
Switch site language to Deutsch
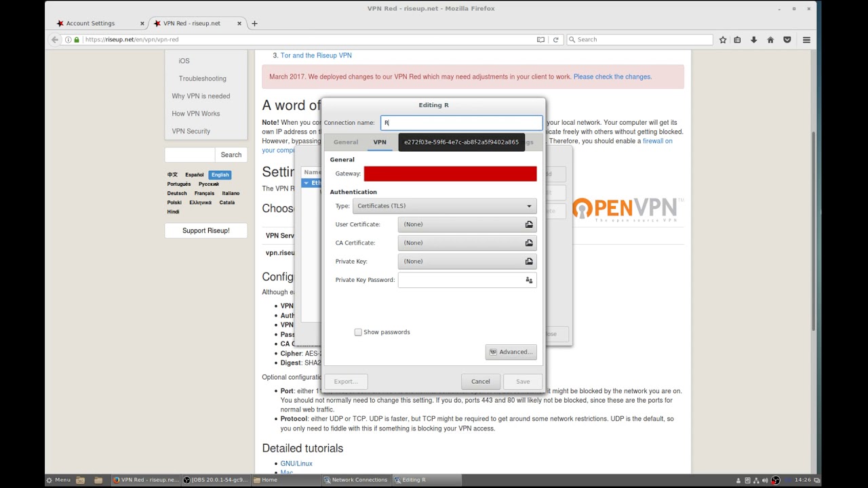pyautogui.click(x=177, y=193)
